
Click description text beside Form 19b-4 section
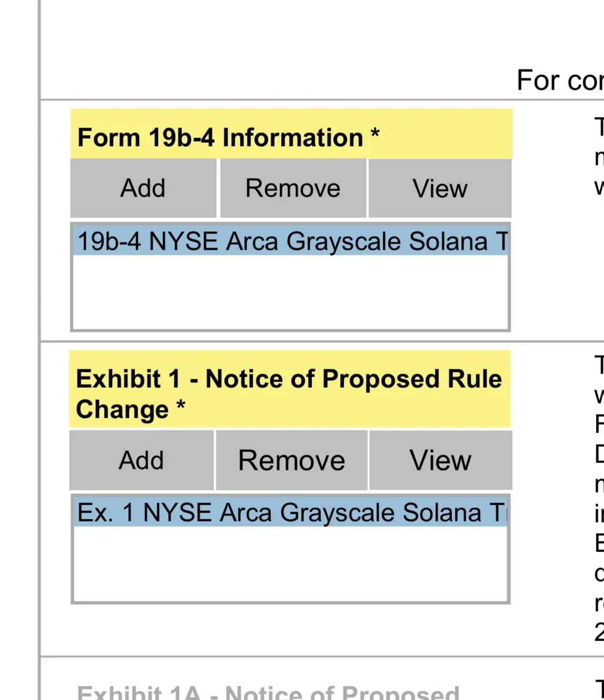[599, 157]
